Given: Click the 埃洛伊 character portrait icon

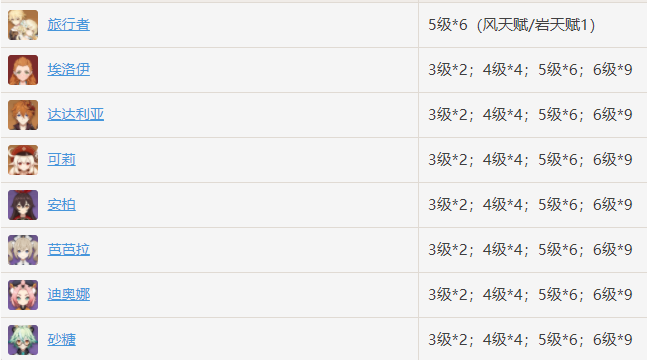Looking at the screenshot, I should pyautogui.click(x=23, y=70).
